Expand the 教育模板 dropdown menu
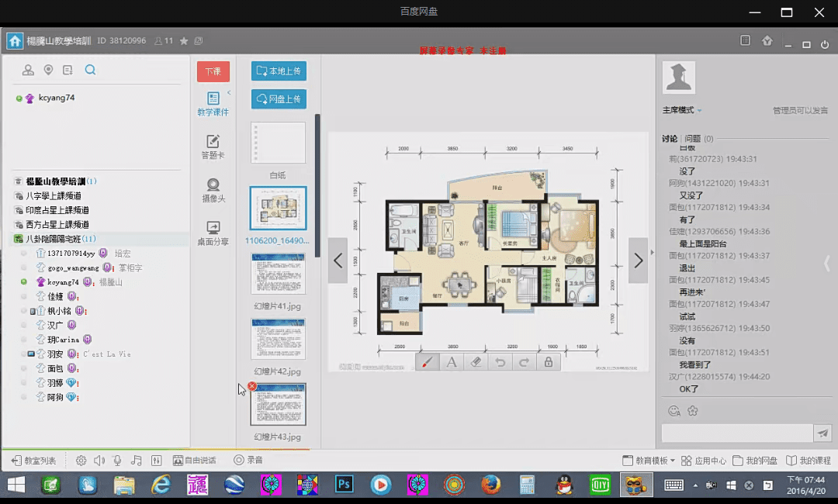The height and width of the screenshot is (504, 838). click(x=649, y=461)
